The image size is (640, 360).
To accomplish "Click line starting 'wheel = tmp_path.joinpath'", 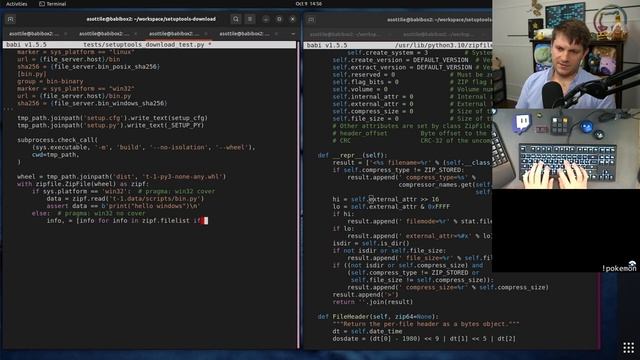I will 121,177.
